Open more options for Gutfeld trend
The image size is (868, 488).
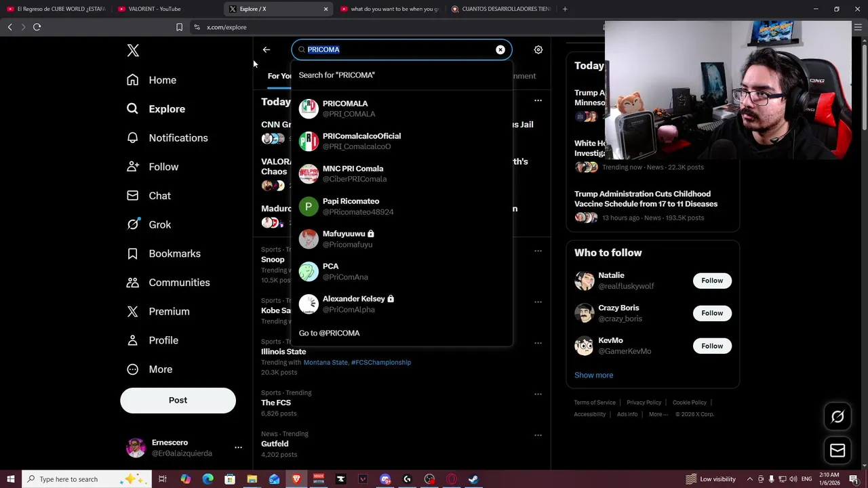[538, 435]
